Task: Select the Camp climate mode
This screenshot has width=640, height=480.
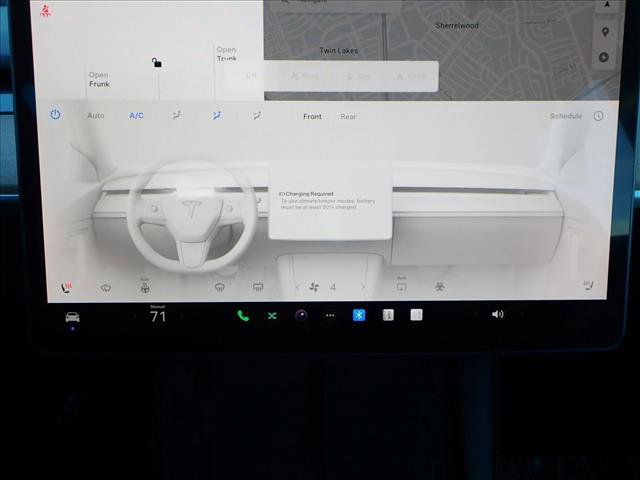Action: point(411,76)
